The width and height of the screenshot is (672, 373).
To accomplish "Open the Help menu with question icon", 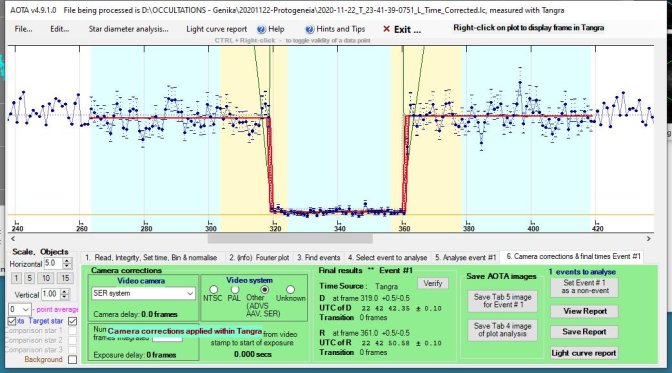I will [270, 29].
